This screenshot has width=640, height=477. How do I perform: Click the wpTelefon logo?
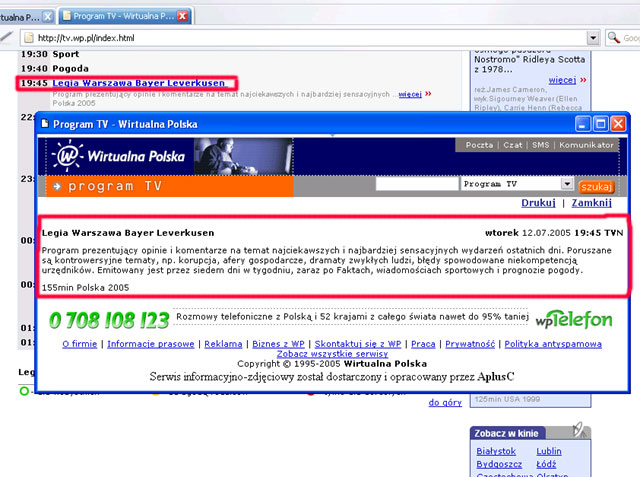point(574,319)
